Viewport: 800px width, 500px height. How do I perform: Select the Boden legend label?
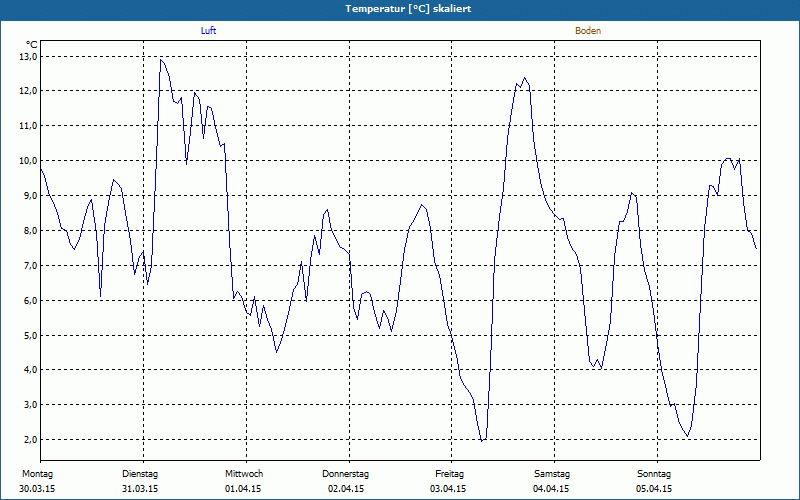(x=588, y=31)
